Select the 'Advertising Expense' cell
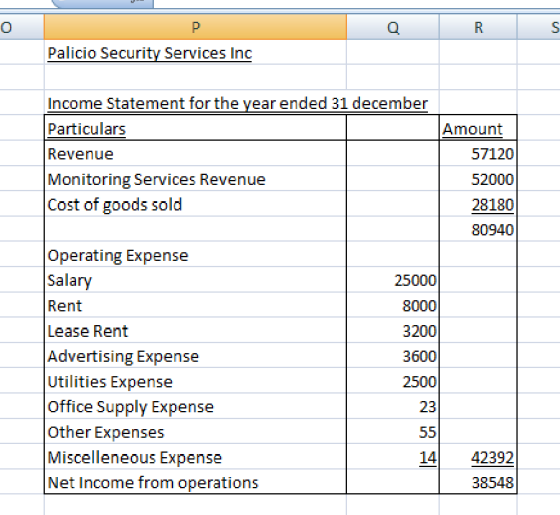 tap(195, 356)
